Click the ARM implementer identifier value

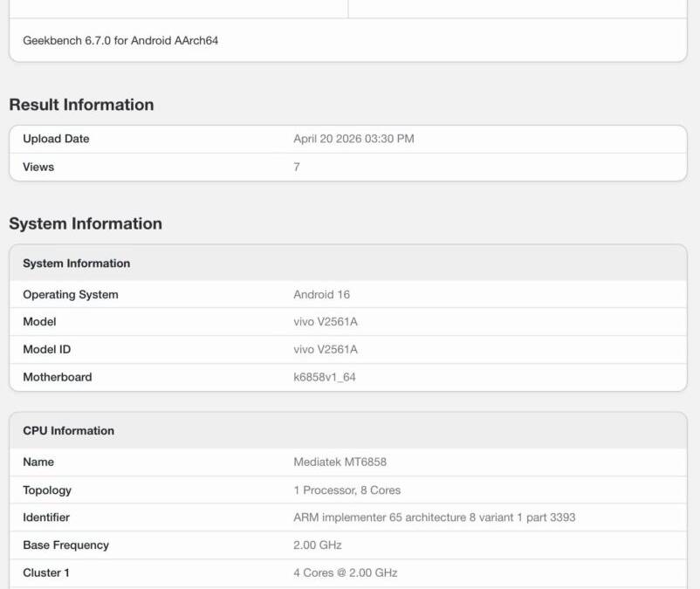click(x=434, y=517)
